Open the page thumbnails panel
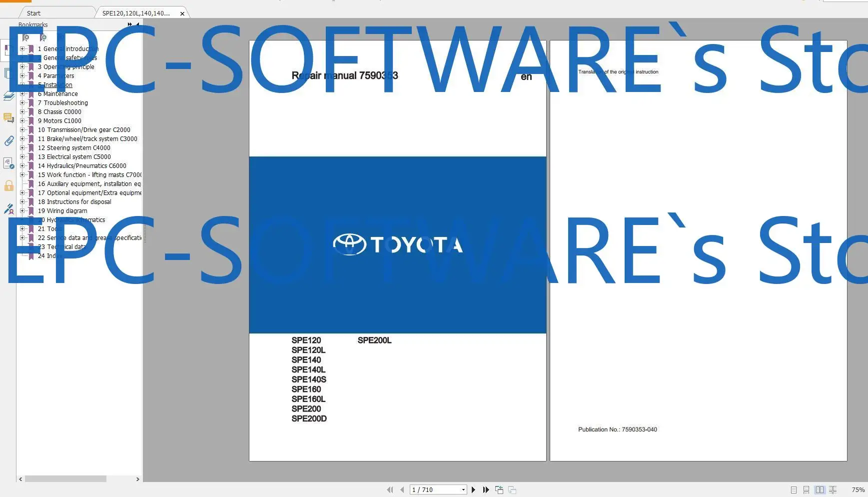868x497 pixels. pos(8,73)
